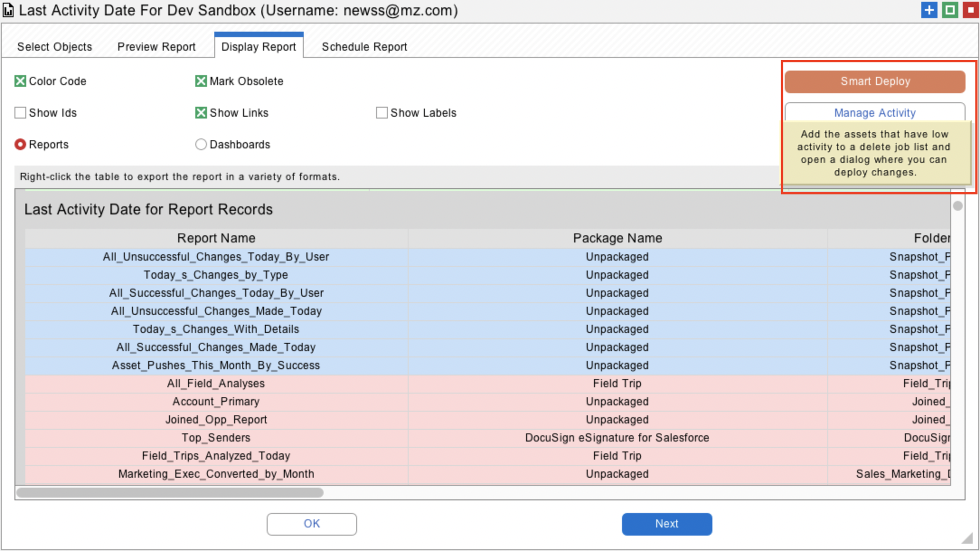Click the Manage Activity button
Image resolution: width=980 pixels, height=551 pixels.
[x=875, y=113]
